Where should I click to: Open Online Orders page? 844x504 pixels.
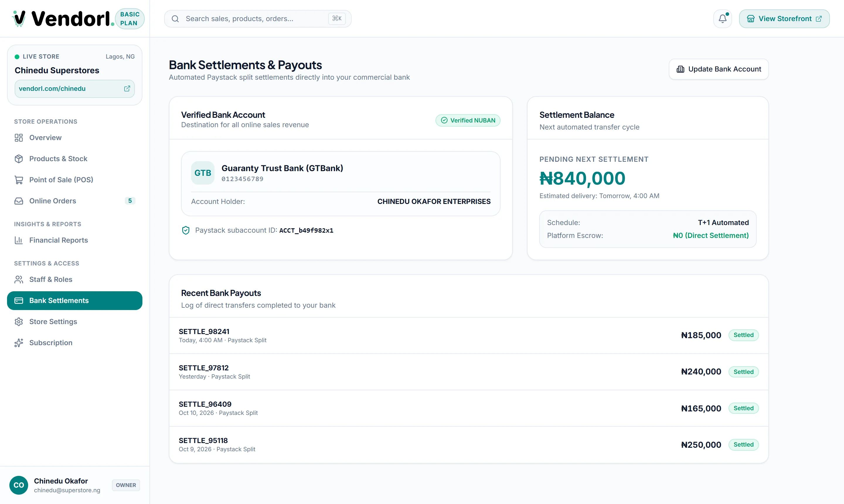pyautogui.click(x=75, y=201)
